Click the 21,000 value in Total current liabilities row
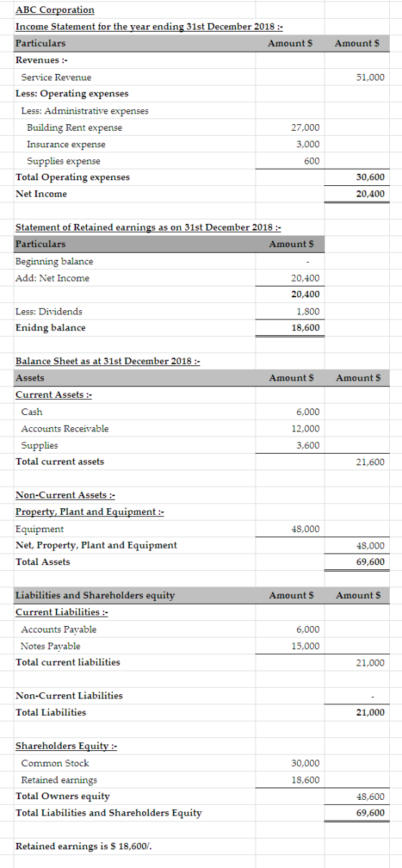The image size is (402, 868). [x=370, y=663]
